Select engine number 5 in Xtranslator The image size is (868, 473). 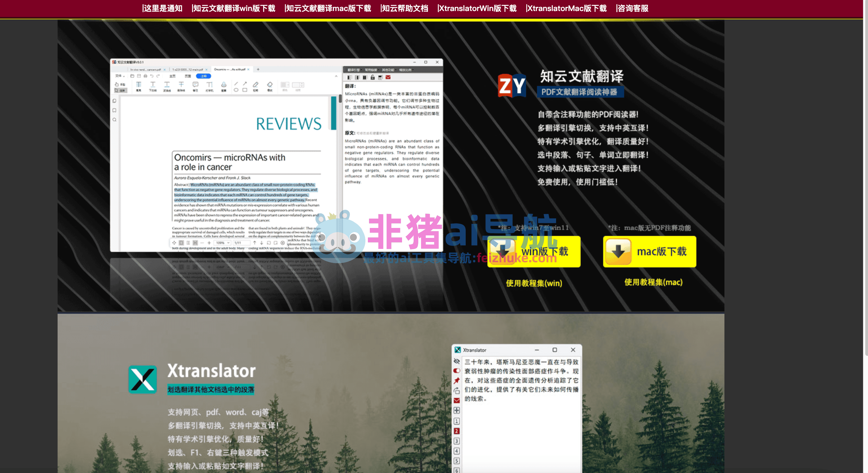[x=457, y=461]
